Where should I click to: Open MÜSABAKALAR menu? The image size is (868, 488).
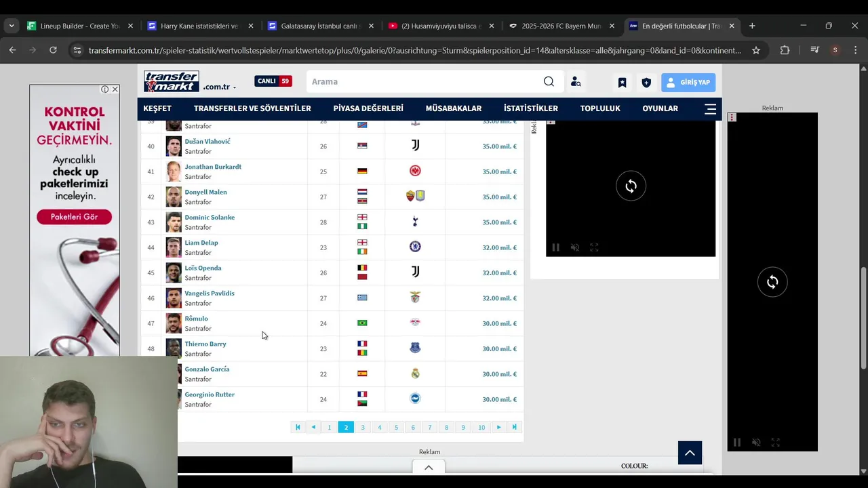454,108
